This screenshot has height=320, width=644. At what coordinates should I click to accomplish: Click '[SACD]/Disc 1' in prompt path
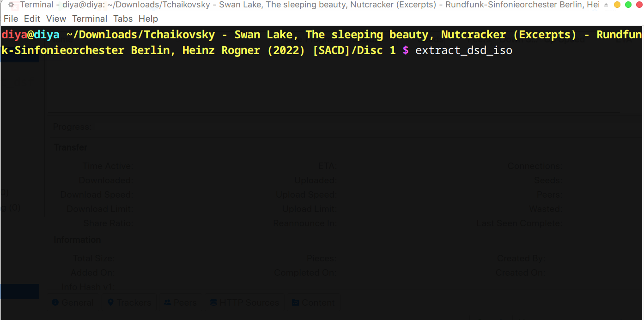point(354,50)
